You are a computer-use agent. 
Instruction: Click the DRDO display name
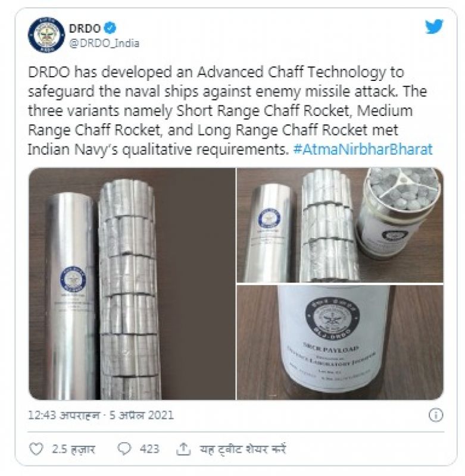(x=85, y=29)
